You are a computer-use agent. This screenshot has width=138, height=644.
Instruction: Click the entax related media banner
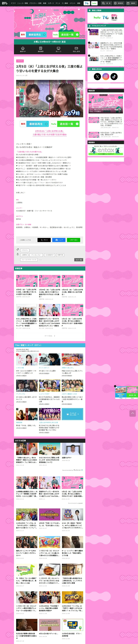pos(106,150)
